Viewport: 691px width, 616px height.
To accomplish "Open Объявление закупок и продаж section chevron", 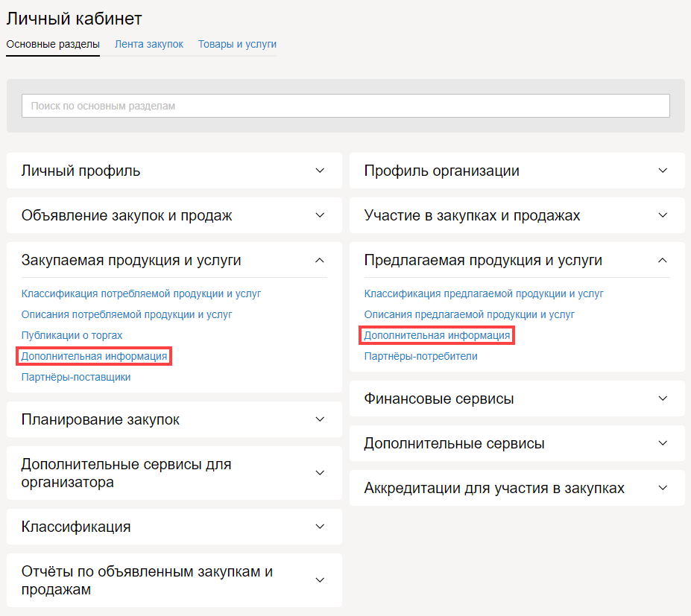I will pyautogui.click(x=320, y=215).
